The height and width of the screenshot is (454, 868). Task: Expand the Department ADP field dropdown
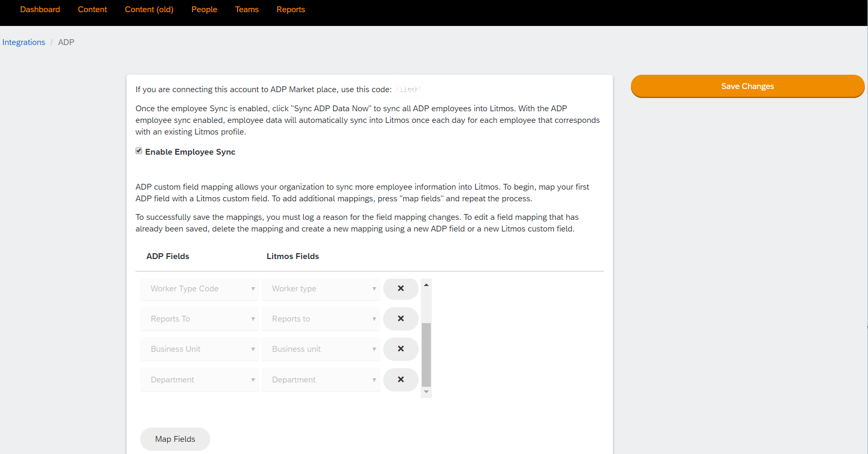point(200,380)
